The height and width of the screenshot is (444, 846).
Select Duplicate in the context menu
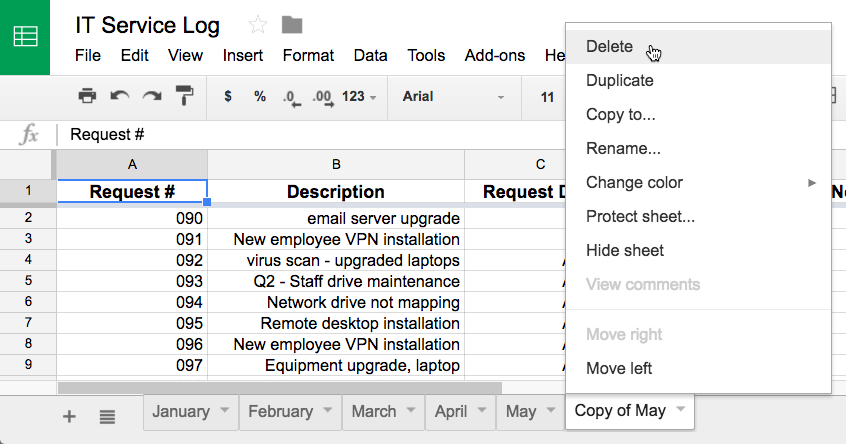pos(620,81)
